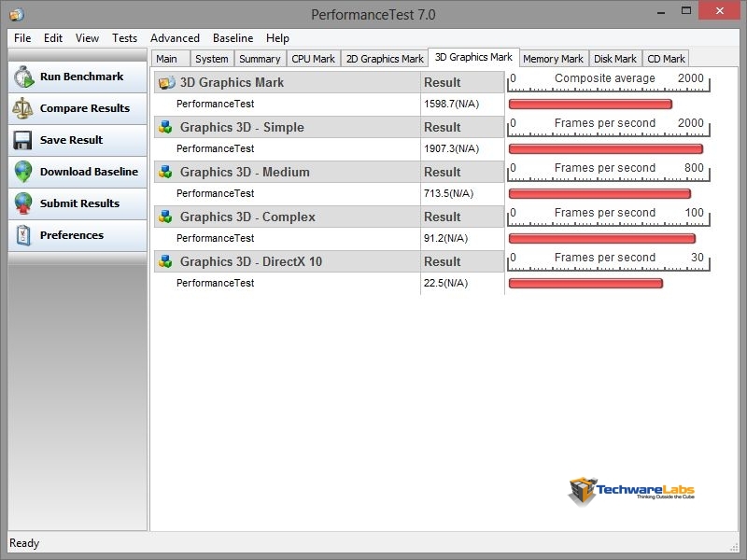Click the PerformanceTest row under Graphics 3D - Complex
Image resolution: width=747 pixels, height=560 pixels.
coord(288,239)
